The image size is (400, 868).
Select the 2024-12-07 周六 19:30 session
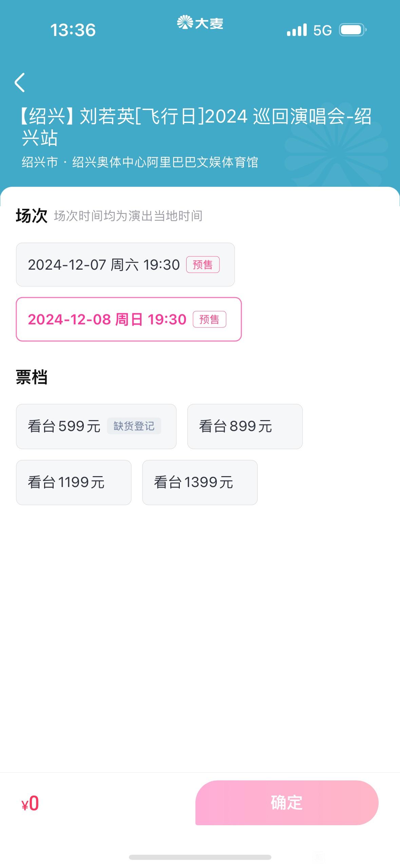(x=125, y=265)
